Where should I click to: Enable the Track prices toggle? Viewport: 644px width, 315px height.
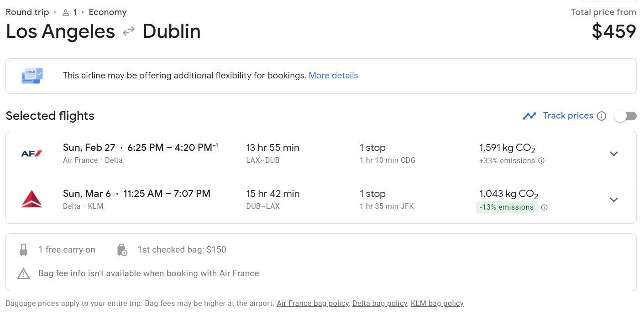click(x=625, y=116)
